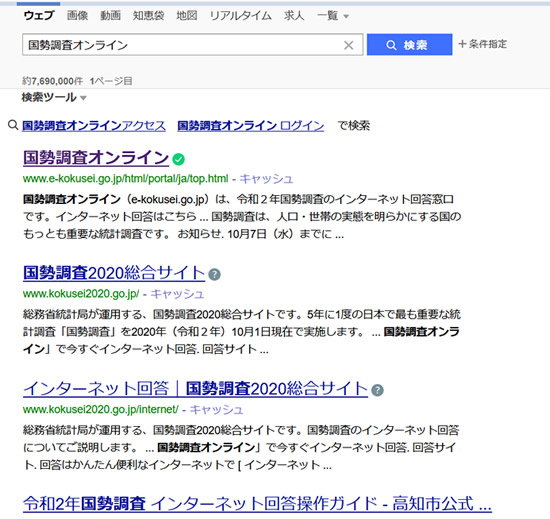Click the URL text www.e-kokusei.go.jp/html/portal/ja/top.html

pyautogui.click(x=126, y=179)
